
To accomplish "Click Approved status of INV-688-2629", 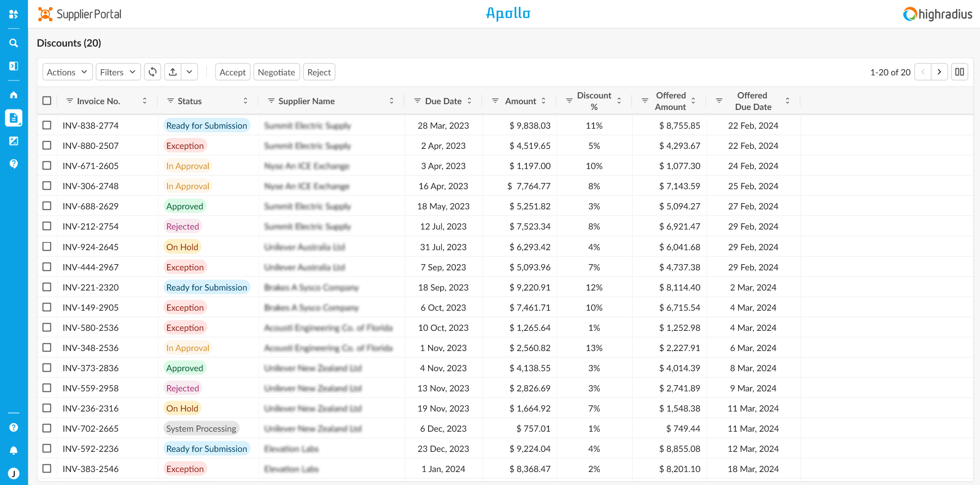I will [x=185, y=206].
